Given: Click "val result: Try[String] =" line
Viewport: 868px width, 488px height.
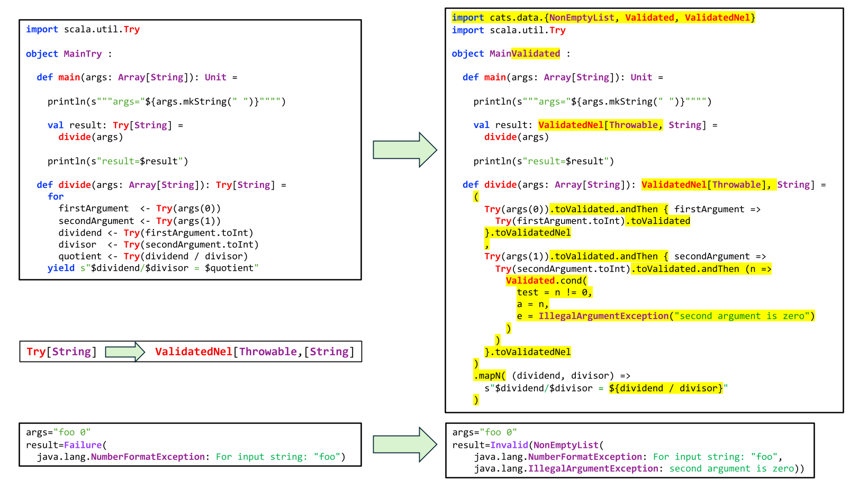Looking at the screenshot, I should pos(115,125).
